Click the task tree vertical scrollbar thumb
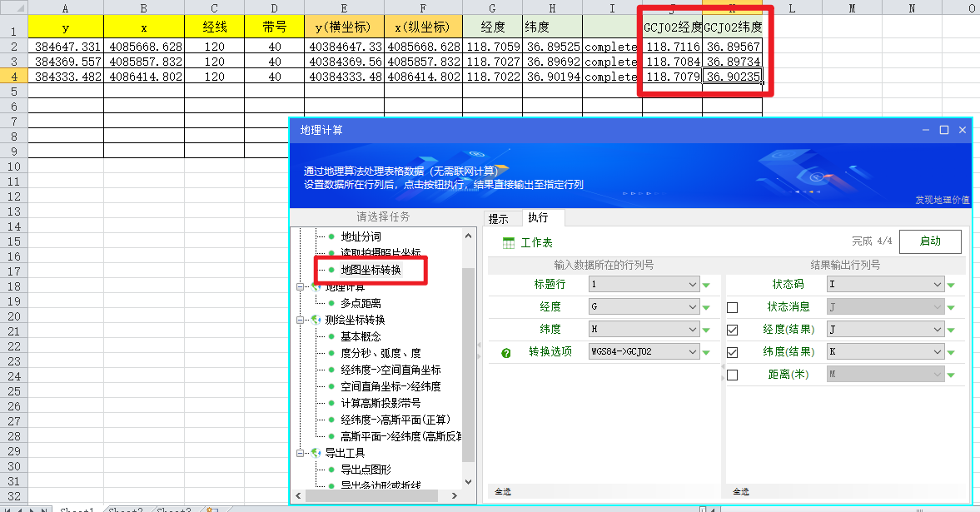Viewport: 980px width, 512px height. [469, 365]
